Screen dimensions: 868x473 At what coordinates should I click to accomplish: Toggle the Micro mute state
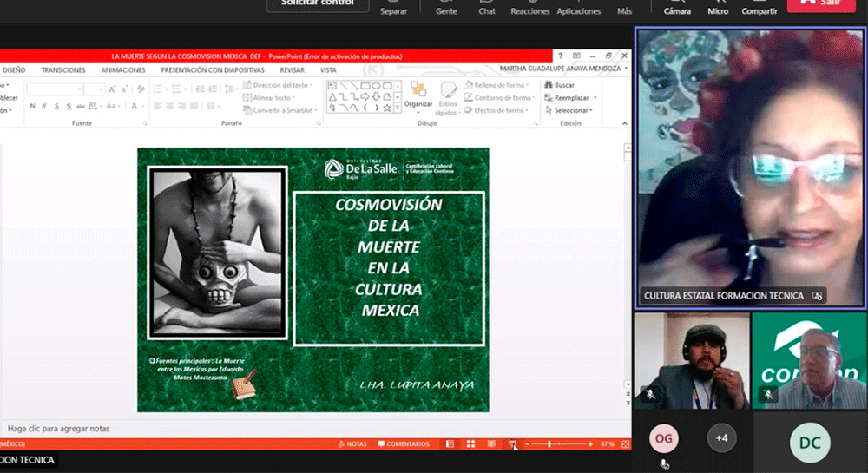point(718,7)
